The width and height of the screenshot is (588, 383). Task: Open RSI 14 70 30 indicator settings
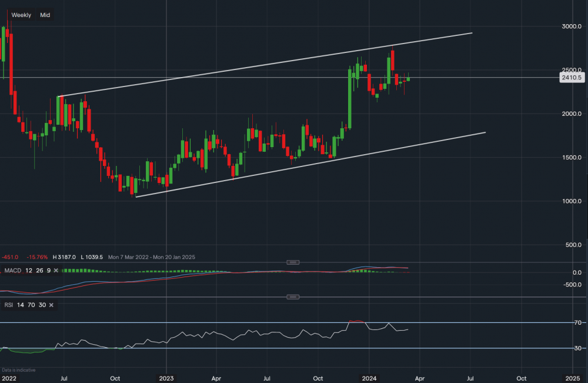[25, 305]
